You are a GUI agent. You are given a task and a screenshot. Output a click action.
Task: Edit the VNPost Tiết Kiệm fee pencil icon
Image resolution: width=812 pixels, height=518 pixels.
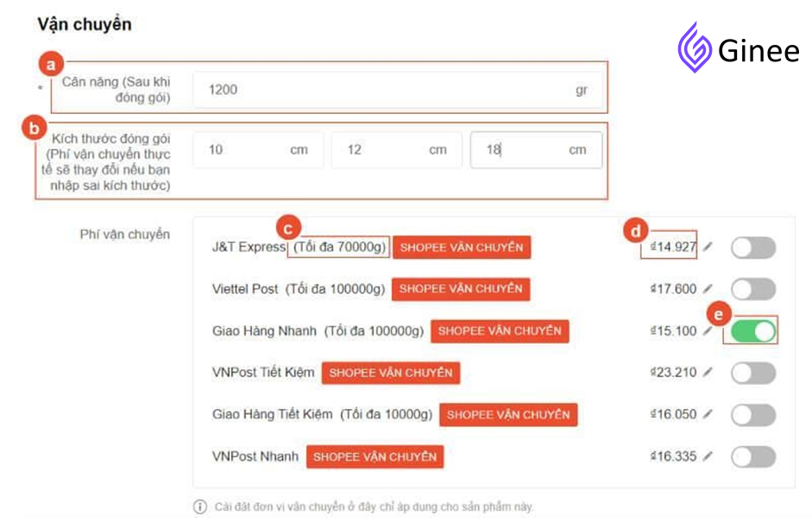pyautogui.click(x=708, y=372)
